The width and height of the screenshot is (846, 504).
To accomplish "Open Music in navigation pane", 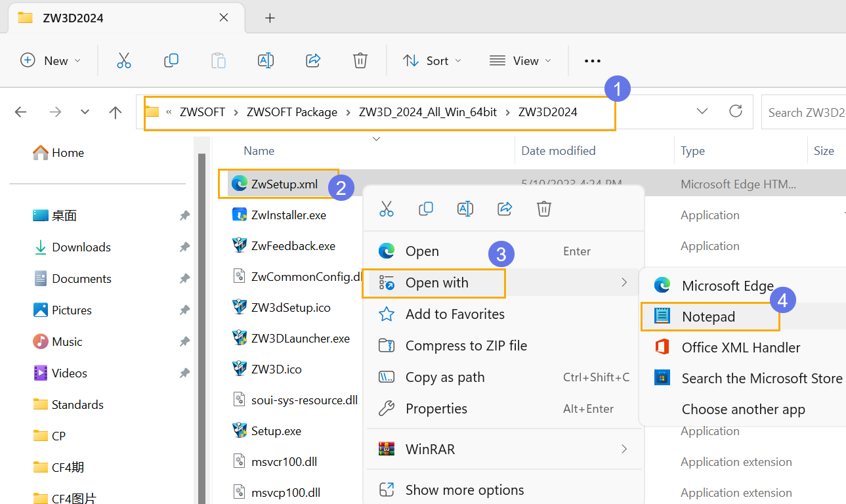I will point(58,342).
